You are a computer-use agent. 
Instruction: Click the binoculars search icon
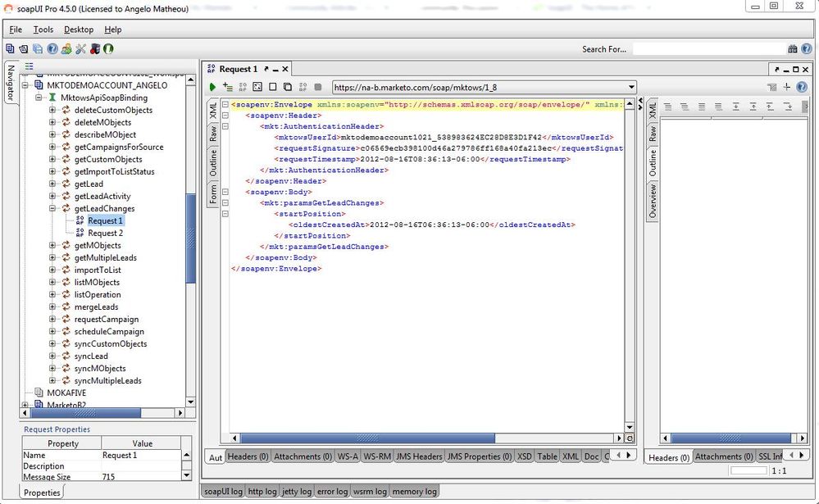click(793, 49)
